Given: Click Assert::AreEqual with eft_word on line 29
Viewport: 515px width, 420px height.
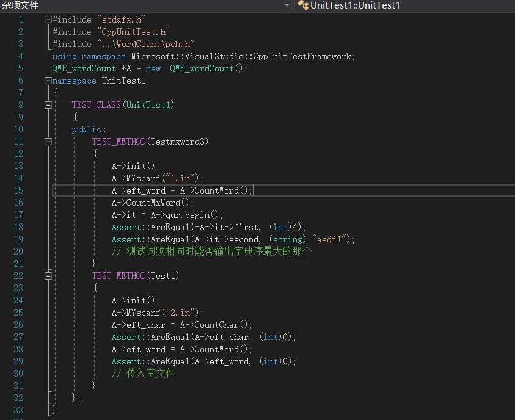Looking at the screenshot, I should (x=203, y=361).
